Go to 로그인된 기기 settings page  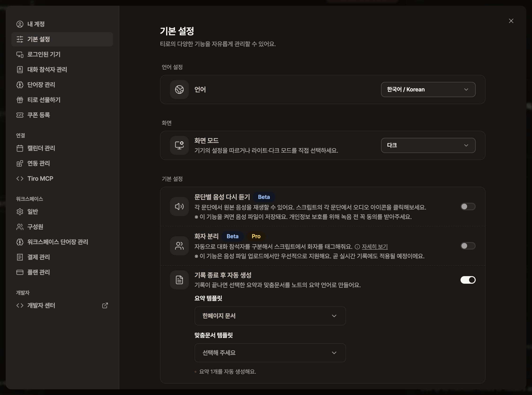coord(62,54)
